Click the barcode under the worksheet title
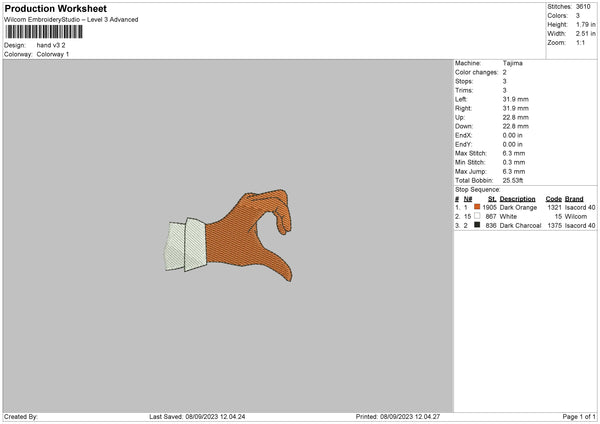The height and width of the screenshot is (424, 600). tap(44, 32)
